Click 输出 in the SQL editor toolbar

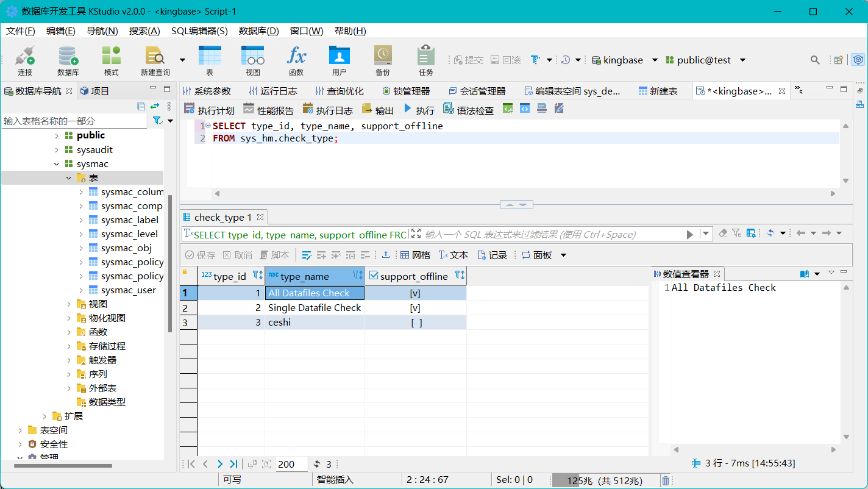pos(378,110)
